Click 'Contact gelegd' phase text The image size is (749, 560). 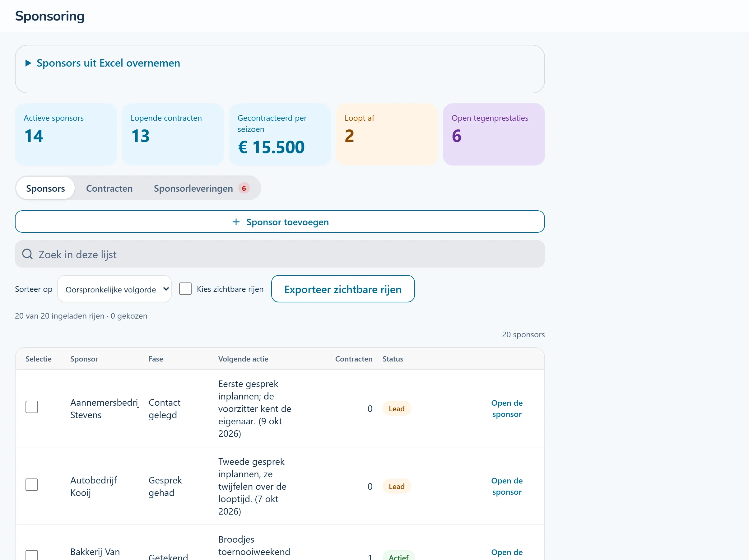coord(165,409)
